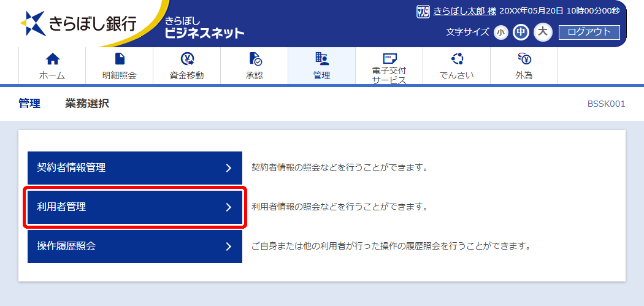Click the 利用者管理 chevron arrow

(229, 207)
